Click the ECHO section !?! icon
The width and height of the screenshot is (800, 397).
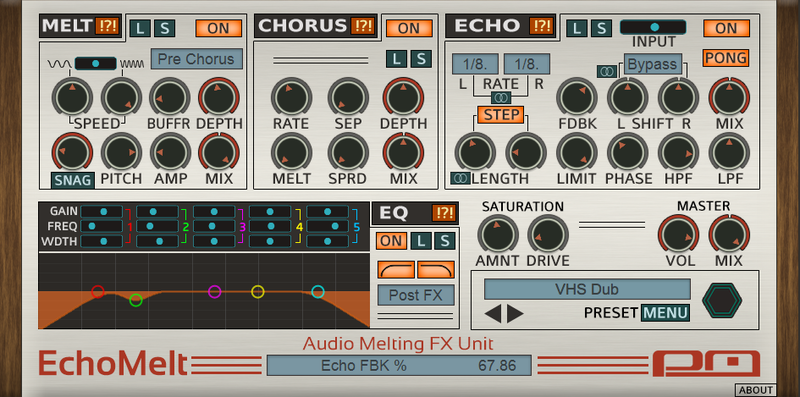542,26
